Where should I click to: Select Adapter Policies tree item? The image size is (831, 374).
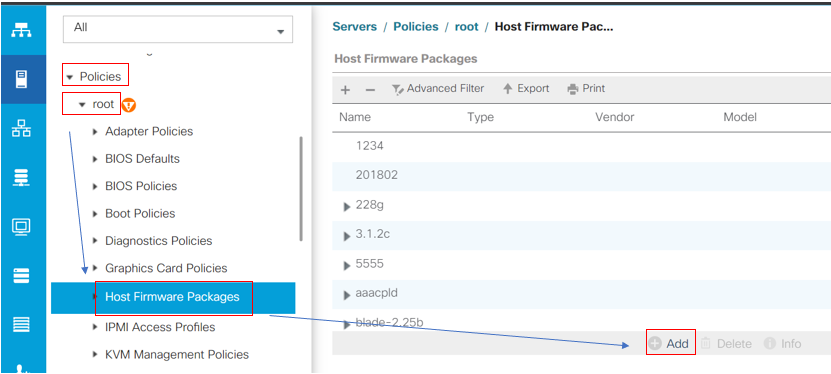pos(149,131)
